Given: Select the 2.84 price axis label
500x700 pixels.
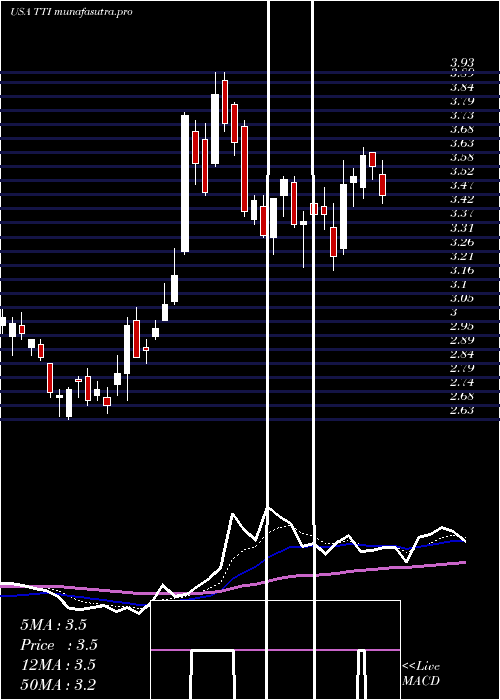Looking at the screenshot, I should click(x=462, y=354).
